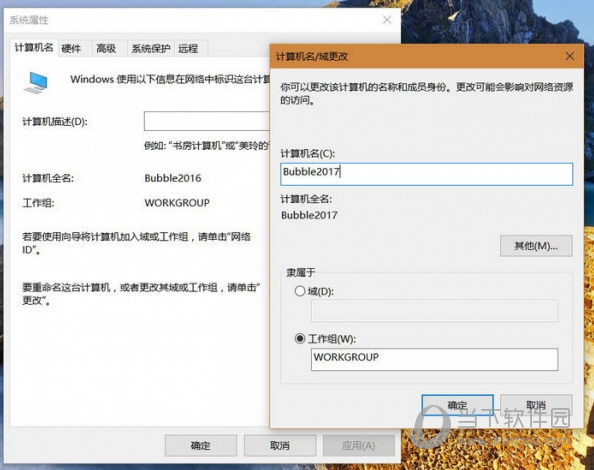
Task: Click the 应用(A) button
Action: (x=359, y=445)
